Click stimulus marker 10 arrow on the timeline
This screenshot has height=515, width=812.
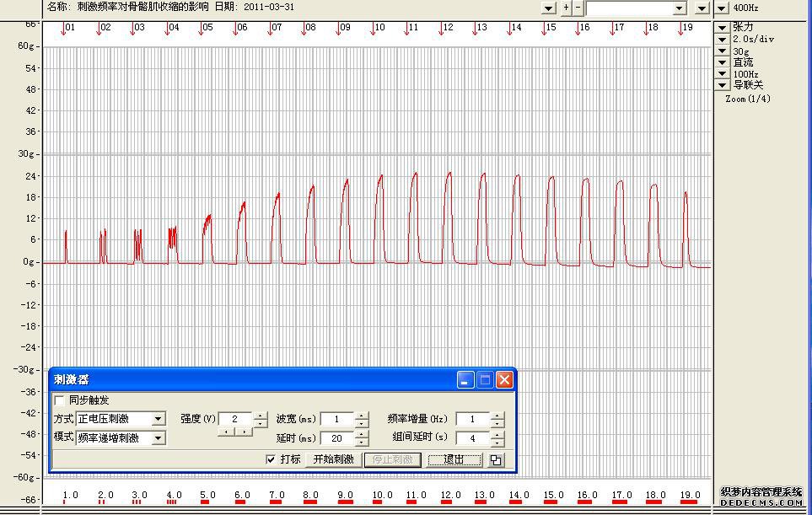coord(374,30)
